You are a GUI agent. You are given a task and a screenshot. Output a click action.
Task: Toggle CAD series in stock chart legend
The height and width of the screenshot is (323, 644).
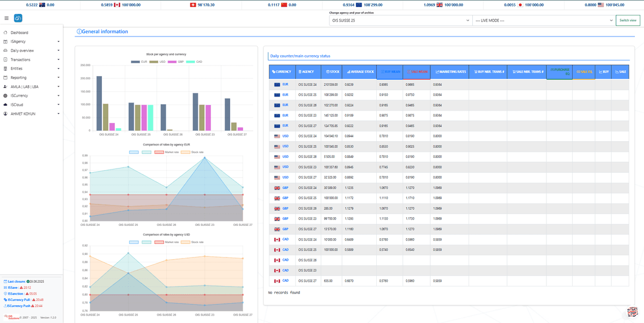[194, 62]
